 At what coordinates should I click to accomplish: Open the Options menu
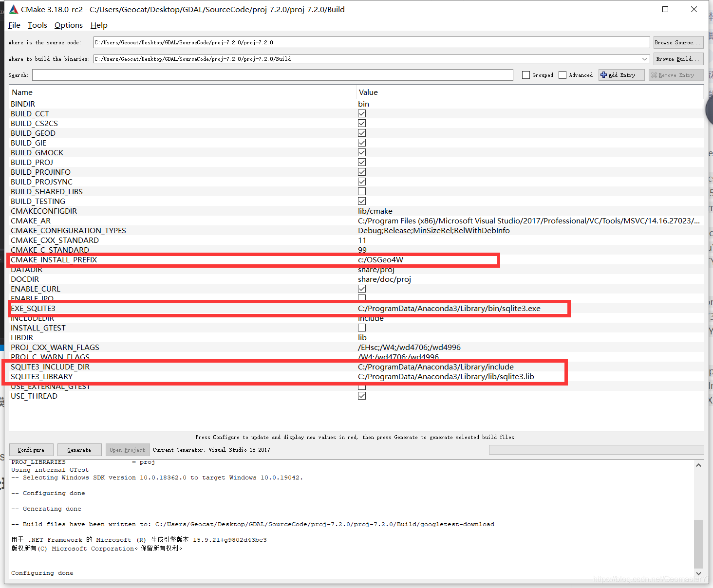point(69,25)
